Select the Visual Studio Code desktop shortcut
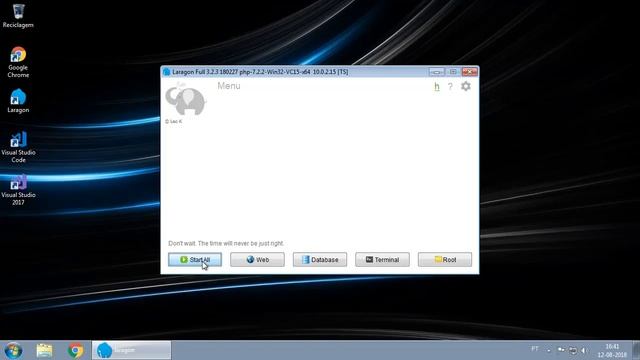This screenshot has height=360, width=640. pos(18,147)
